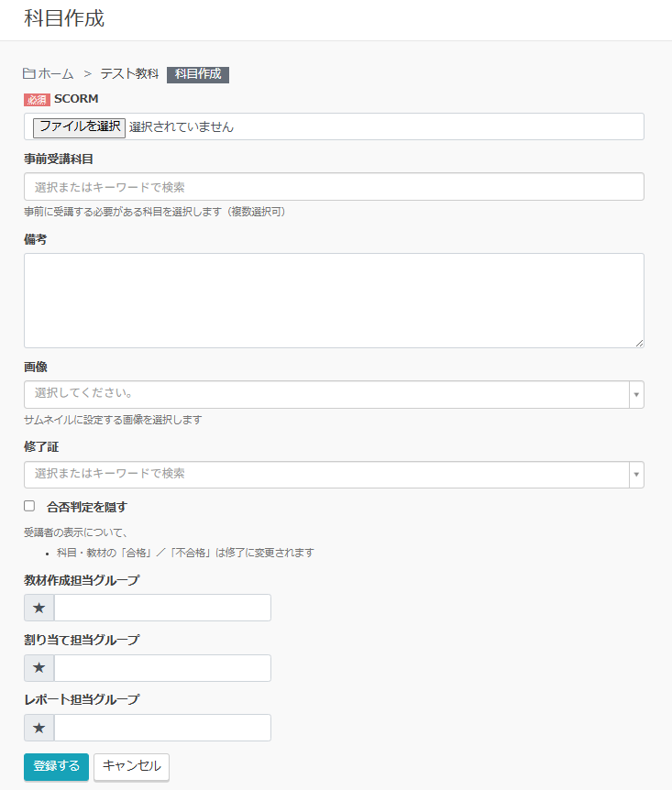Click the 科目作成 breadcrumb tab

coord(198,74)
